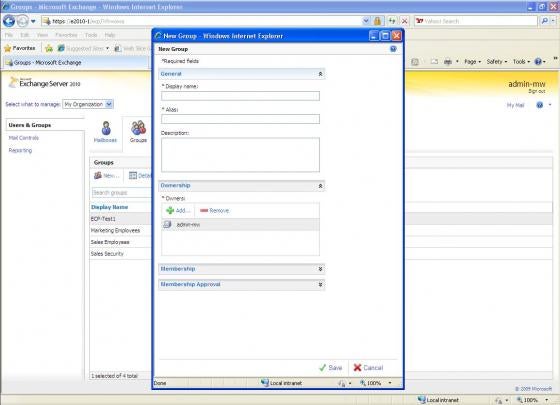Click the help icon in New Group dialog
The image size is (560, 405).
coord(393,49)
